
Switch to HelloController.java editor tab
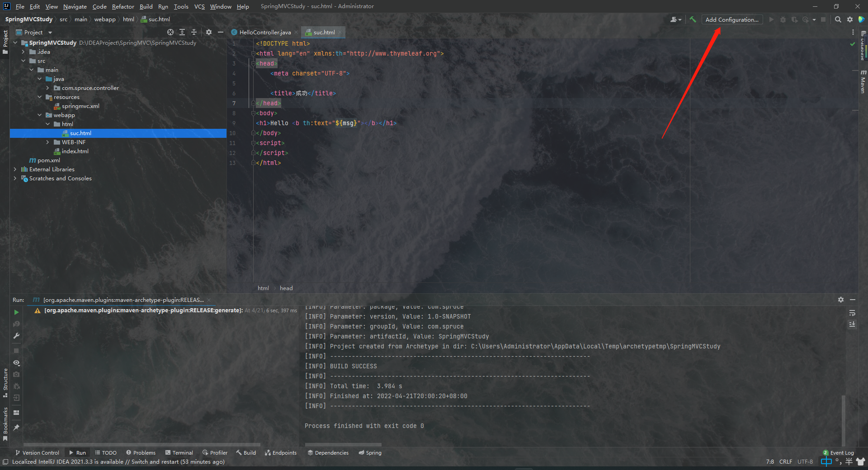pos(264,32)
